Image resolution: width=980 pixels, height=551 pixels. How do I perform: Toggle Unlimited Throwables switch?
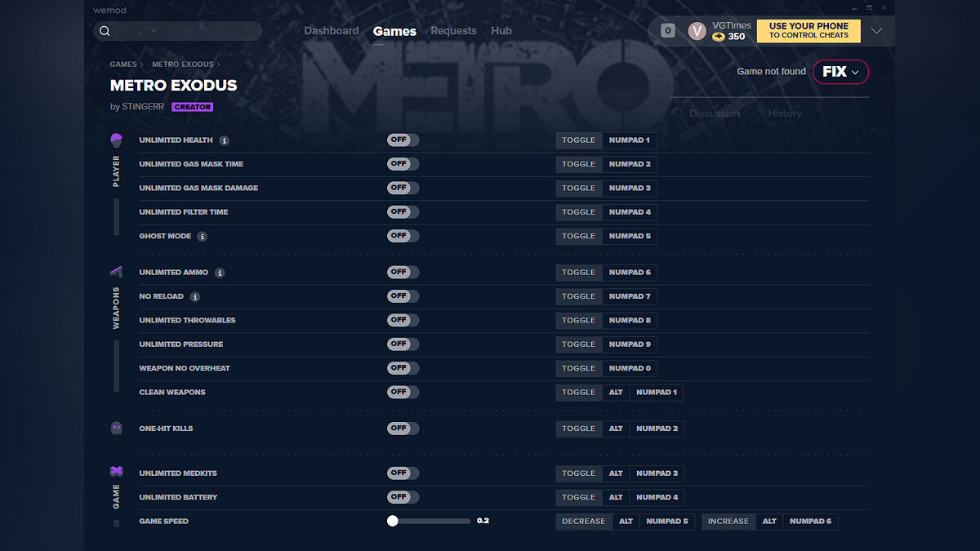coord(403,320)
